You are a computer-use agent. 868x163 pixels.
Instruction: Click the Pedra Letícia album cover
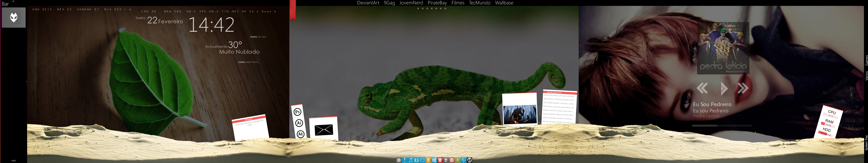click(x=723, y=48)
